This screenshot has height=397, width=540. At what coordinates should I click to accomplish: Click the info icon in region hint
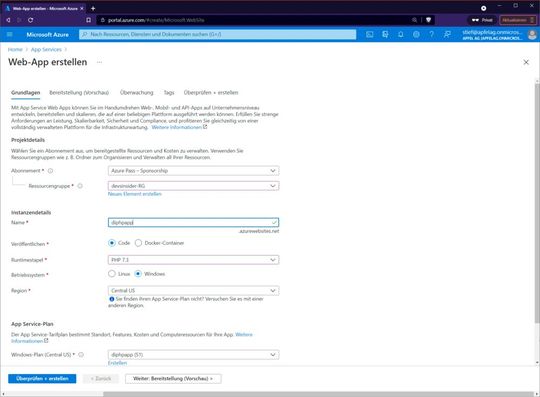(112, 299)
